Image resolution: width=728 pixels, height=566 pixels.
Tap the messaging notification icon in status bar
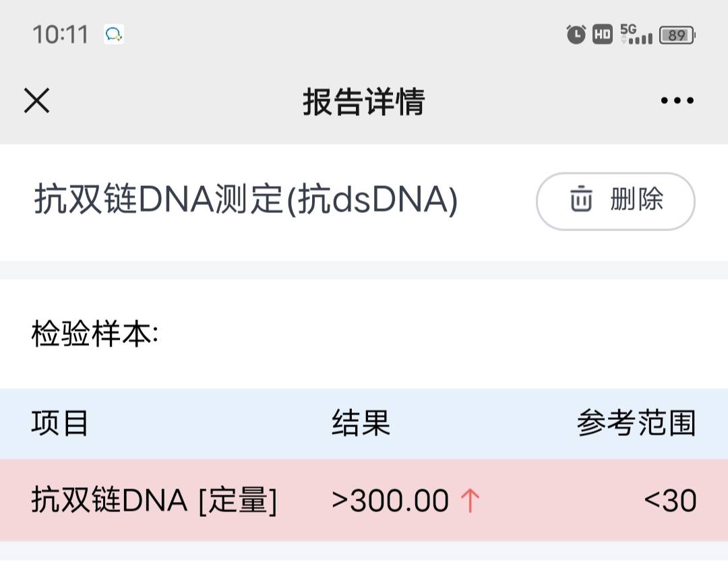tap(113, 34)
